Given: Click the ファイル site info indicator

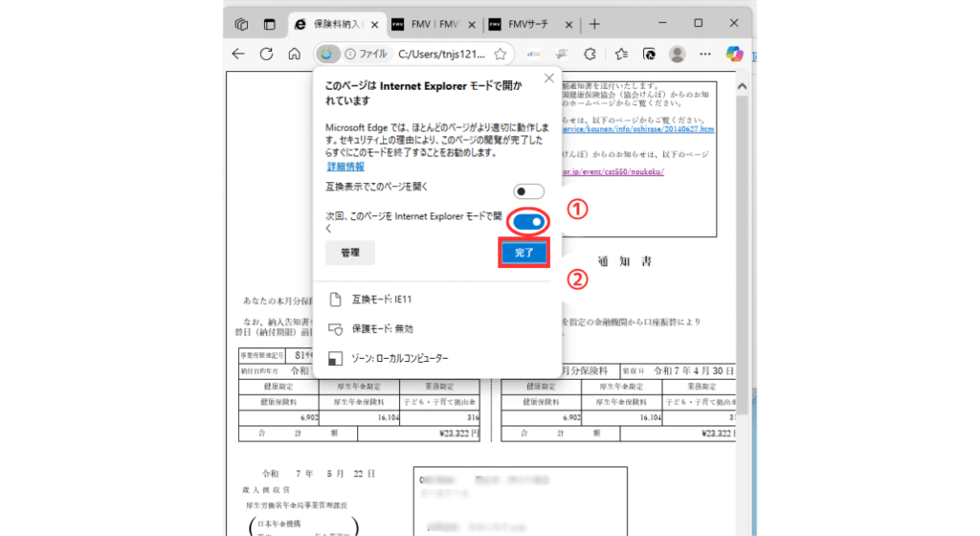Looking at the screenshot, I should 367,55.
